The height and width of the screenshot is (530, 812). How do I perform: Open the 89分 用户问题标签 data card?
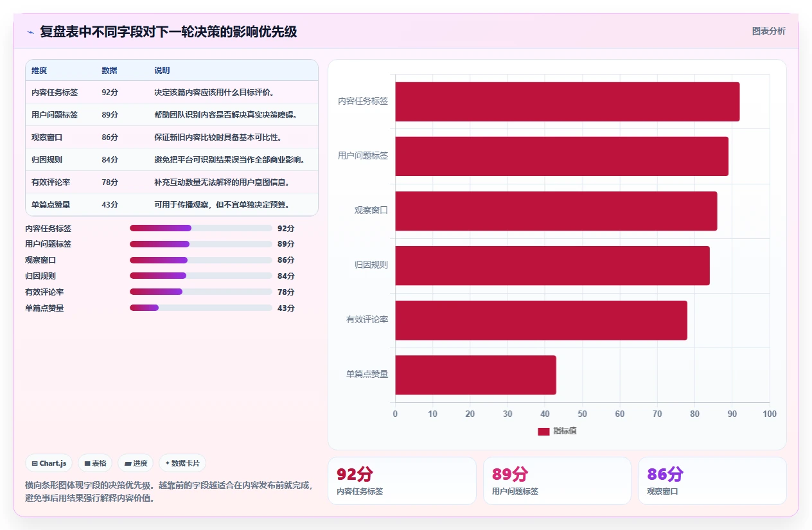(x=557, y=481)
